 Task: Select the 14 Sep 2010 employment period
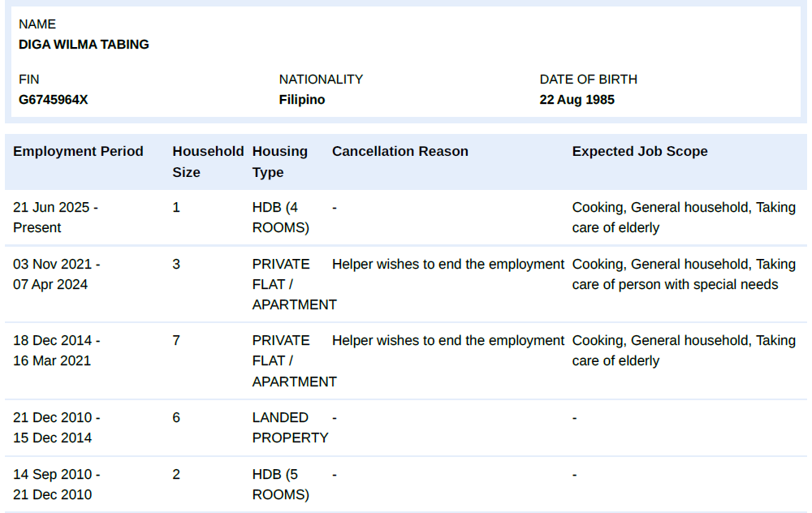[56, 485]
